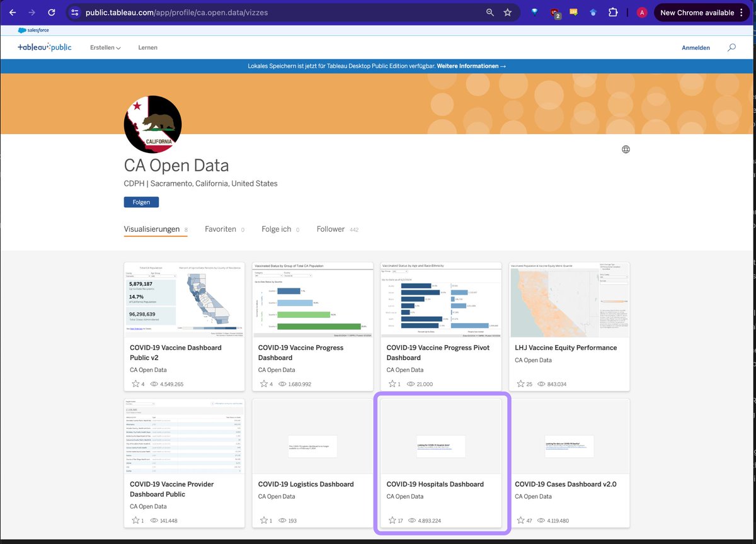Viewport: 756px width, 544px height.
Task: Open COVID-19 Cases Dashboard v2.0 title
Action: (x=566, y=484)
